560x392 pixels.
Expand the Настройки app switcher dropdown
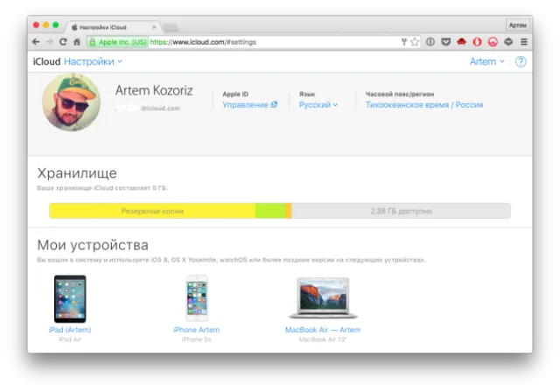93,62
